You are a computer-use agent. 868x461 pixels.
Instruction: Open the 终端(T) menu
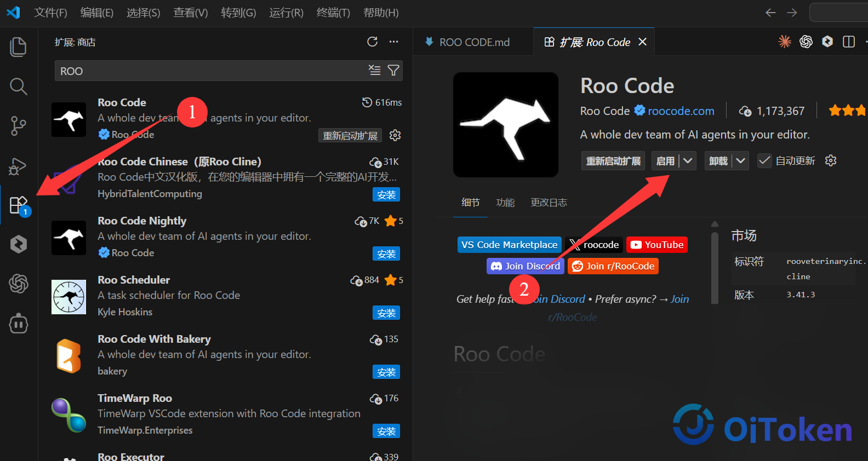333,13
